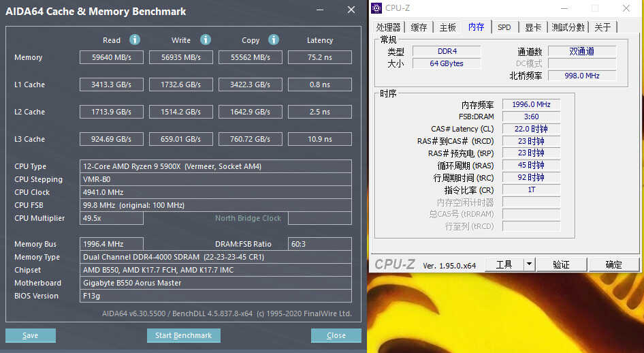Click the CPU Clock value 4941.0 MHz

[x=216, y=192]
